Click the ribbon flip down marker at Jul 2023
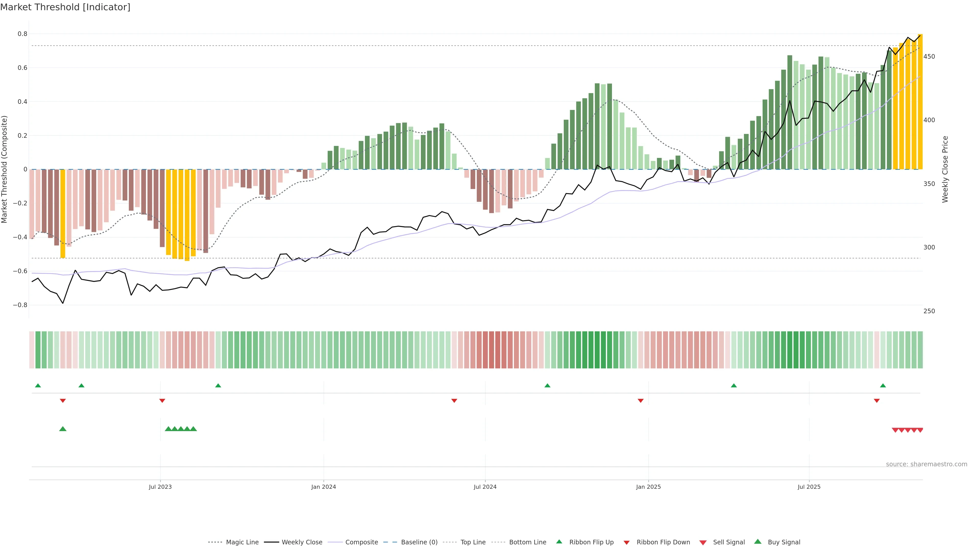The width and height of the screenshot is (980, 551). [162, 401]
